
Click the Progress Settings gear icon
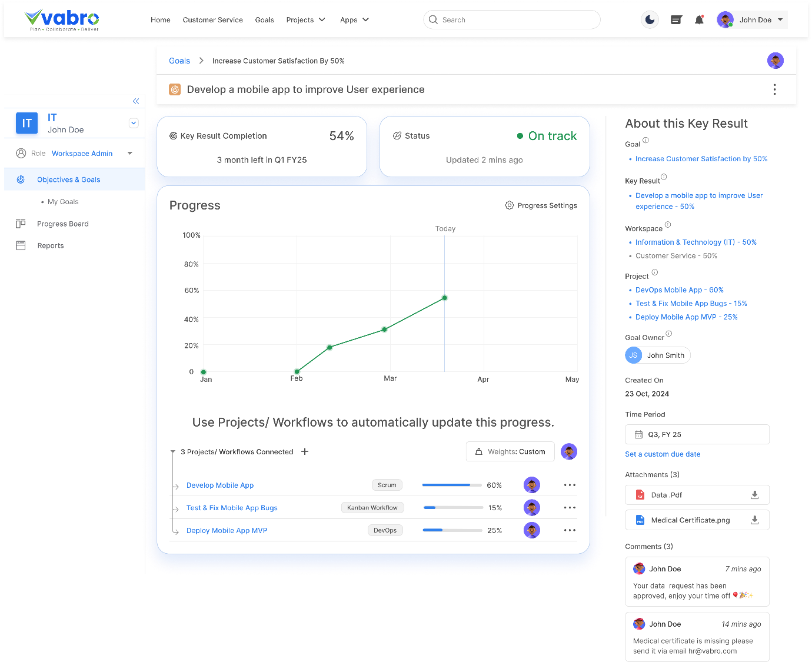510,205
